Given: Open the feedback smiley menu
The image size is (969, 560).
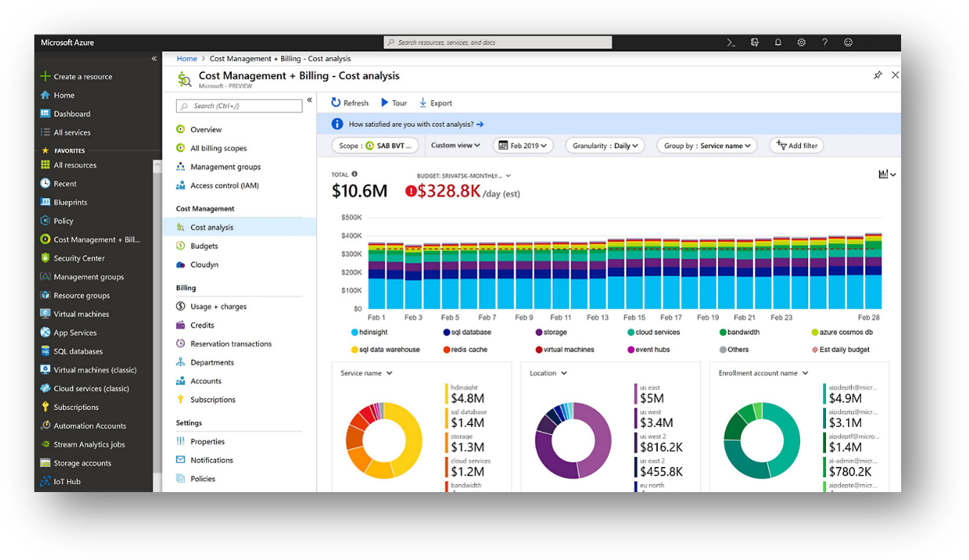Looking at the screenshot, I should click(x=847, y=42).
